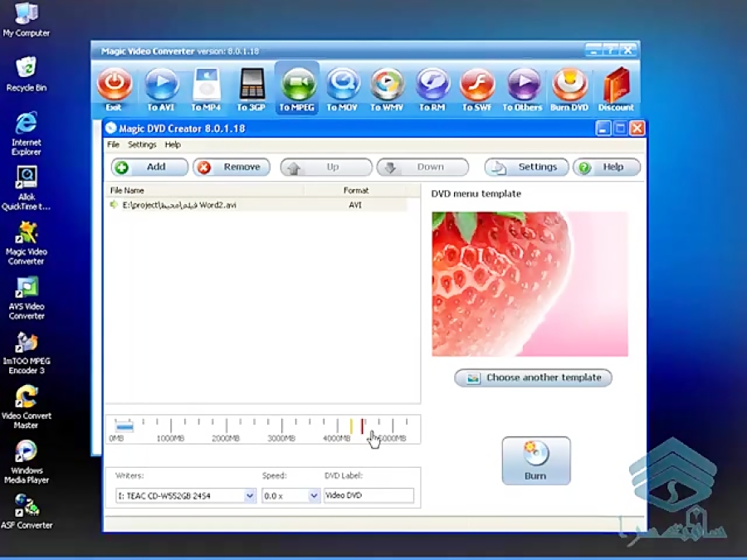This screenshot has height=560, width=747.
Task: Click the Add button to import files
Action: [148, 167]
